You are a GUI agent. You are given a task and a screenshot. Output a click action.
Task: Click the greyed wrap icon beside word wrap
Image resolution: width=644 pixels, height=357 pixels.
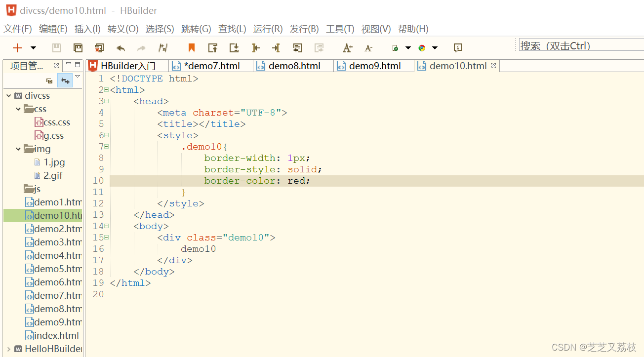(319, 48)
